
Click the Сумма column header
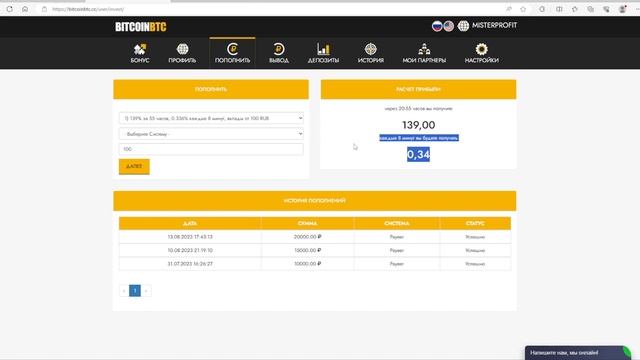307,223
